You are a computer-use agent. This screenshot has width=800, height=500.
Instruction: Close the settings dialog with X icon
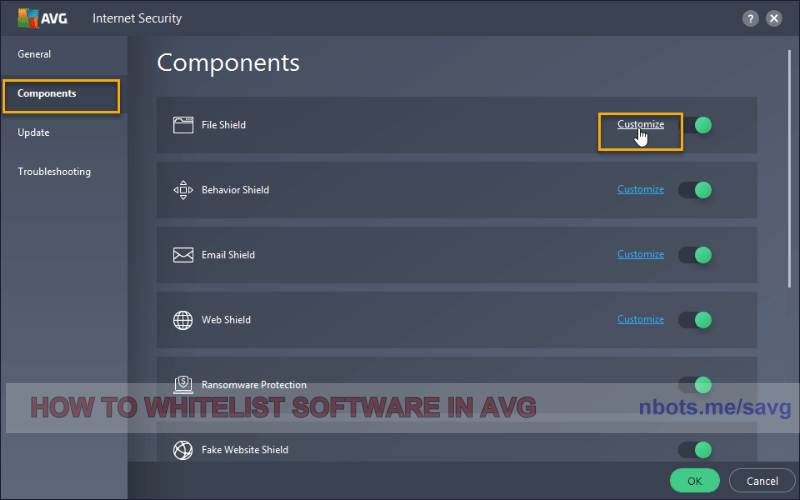tap(774, 19)
